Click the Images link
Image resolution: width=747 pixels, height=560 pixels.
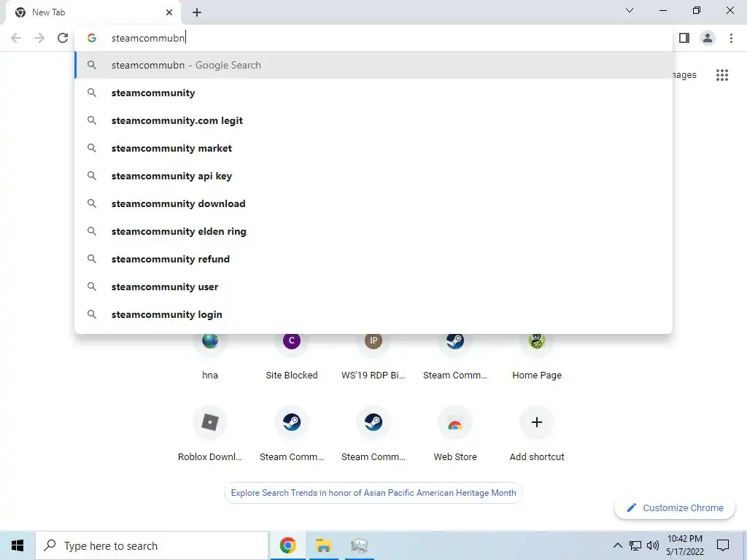[x=684, y=75]
